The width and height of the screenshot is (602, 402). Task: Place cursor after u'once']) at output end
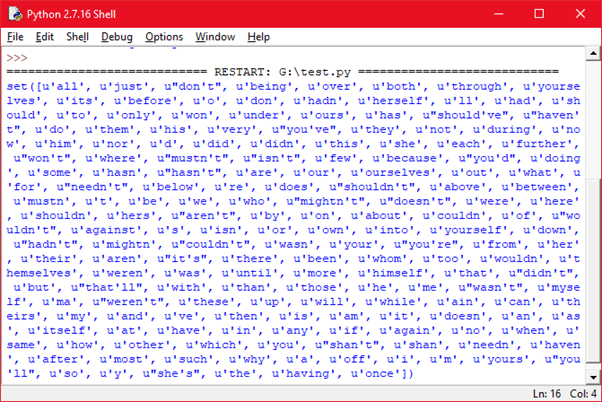point(414,373)
